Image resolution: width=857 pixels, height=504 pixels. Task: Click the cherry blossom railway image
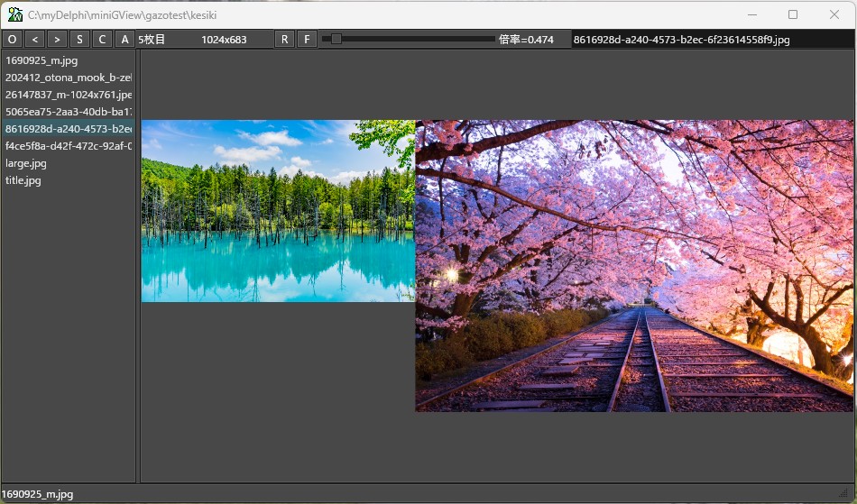pyautogui.click(x=633, y=266)
